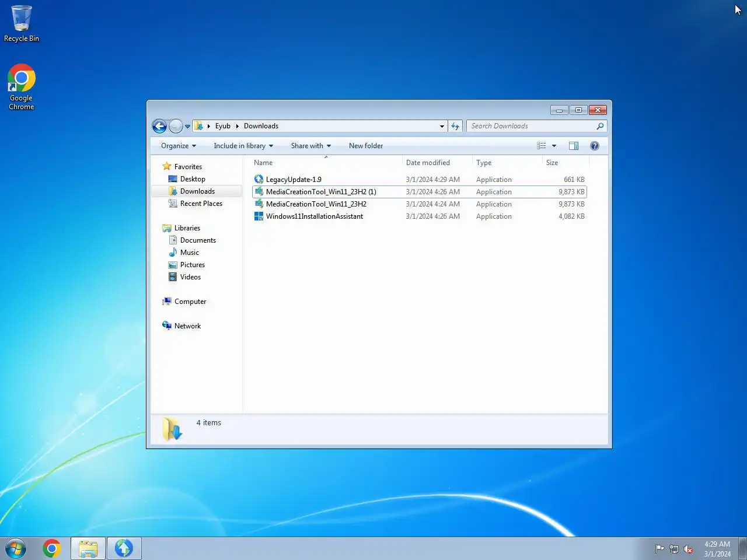Click the Desktop monitor icon in Favorites

pyautogui.click(x=173, y=179)
